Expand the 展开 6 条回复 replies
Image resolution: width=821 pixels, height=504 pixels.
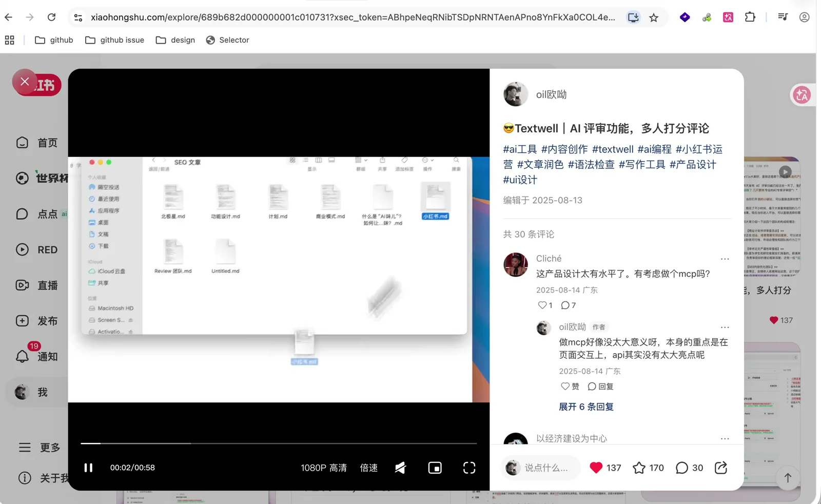click(x=586, y=407)
